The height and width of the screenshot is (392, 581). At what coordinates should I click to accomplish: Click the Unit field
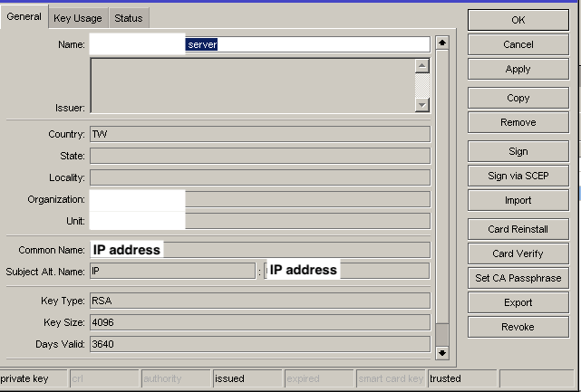(260, 221)
